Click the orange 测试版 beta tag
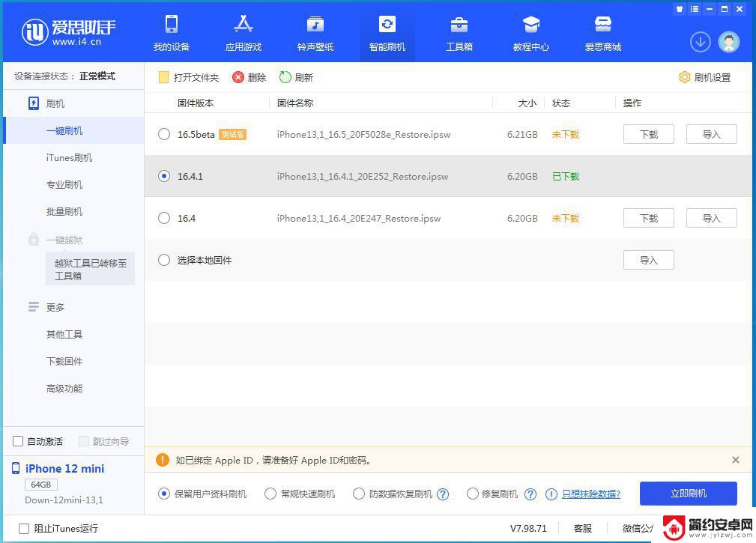The image size is (756, 543). click(233, 134)
